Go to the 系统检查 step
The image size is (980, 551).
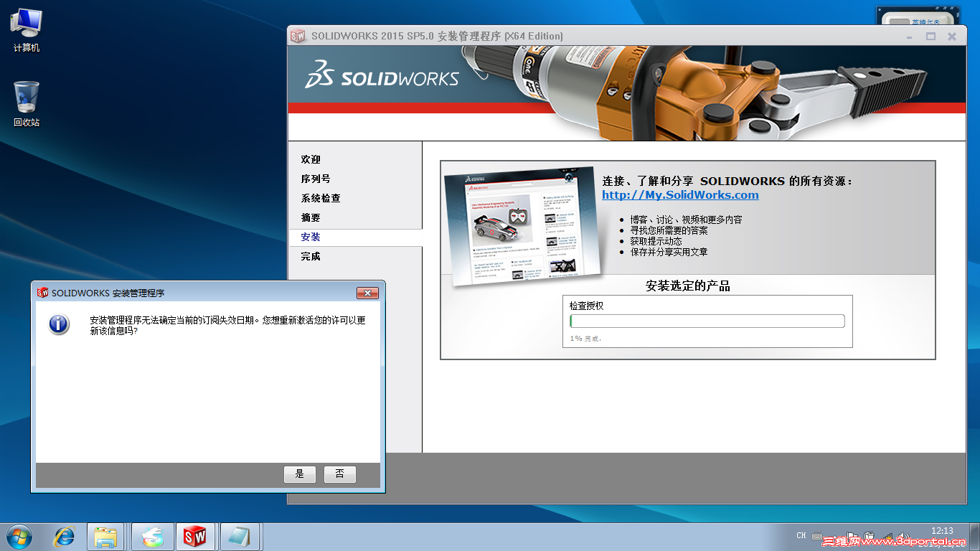(321, 198)
